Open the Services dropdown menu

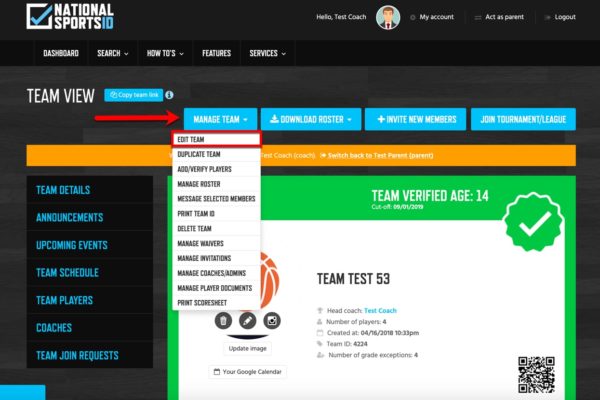(267, 53)
